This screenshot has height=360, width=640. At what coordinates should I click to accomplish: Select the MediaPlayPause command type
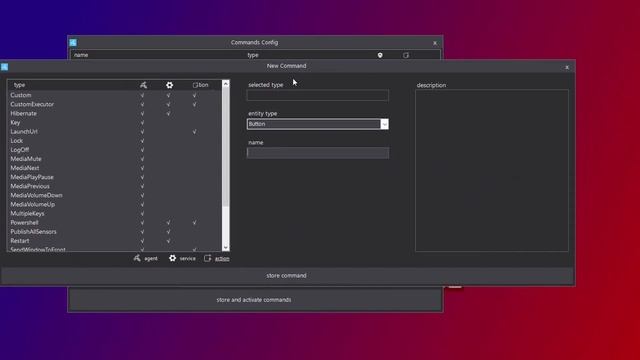click(x=115, y=177)
